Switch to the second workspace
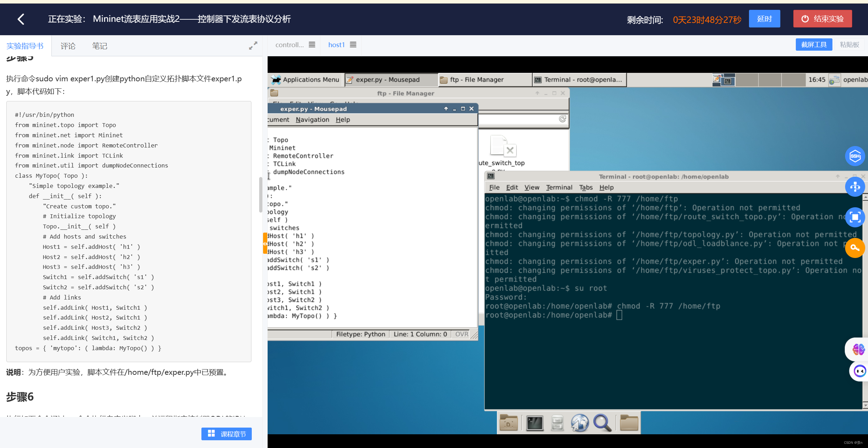868x448 pixels. (747, 80)
